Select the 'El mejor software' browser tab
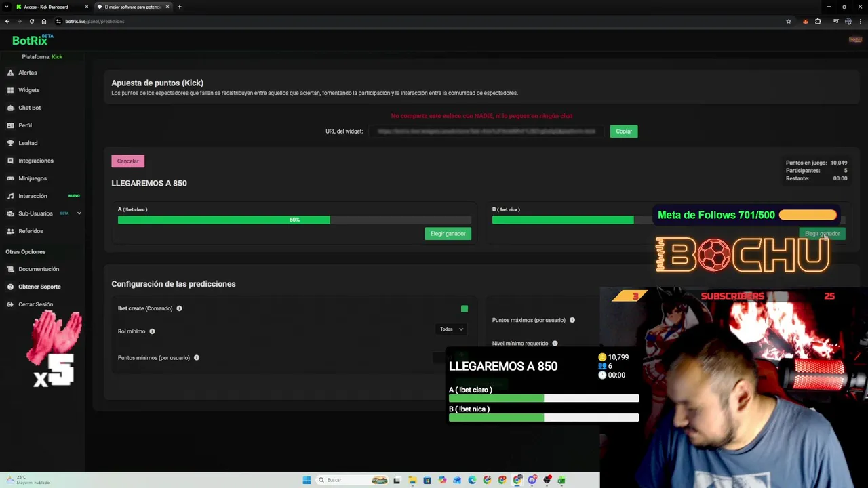This screenshot has width=868, height=488. [x=132, y=7]
